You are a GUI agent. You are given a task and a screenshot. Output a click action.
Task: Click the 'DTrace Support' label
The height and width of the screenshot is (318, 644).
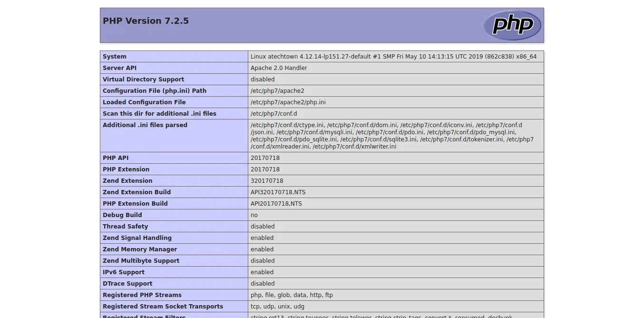coord(127,284)
